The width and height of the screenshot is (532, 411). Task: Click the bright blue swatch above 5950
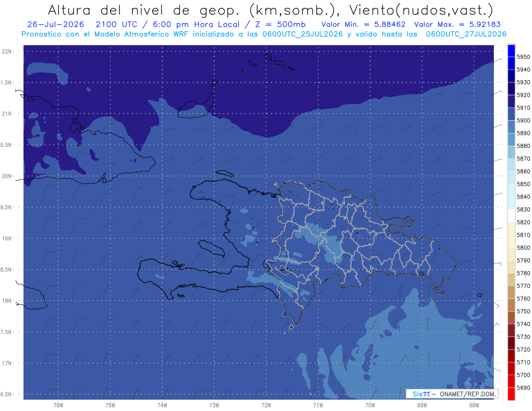[x=511, y=51]
